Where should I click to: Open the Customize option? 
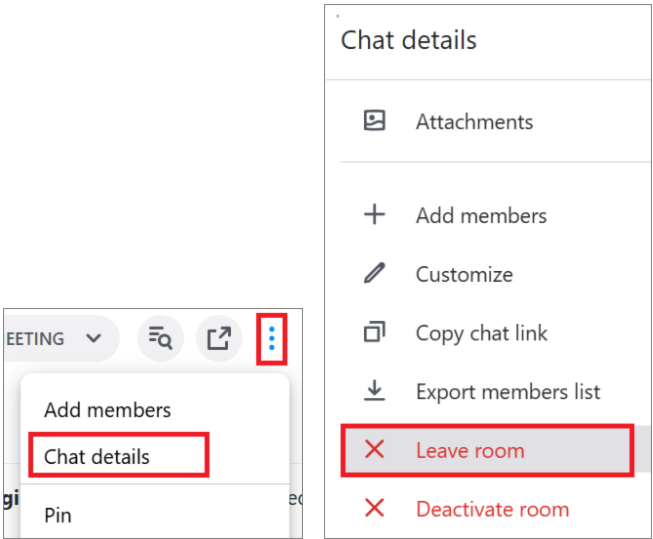(464, 274)
